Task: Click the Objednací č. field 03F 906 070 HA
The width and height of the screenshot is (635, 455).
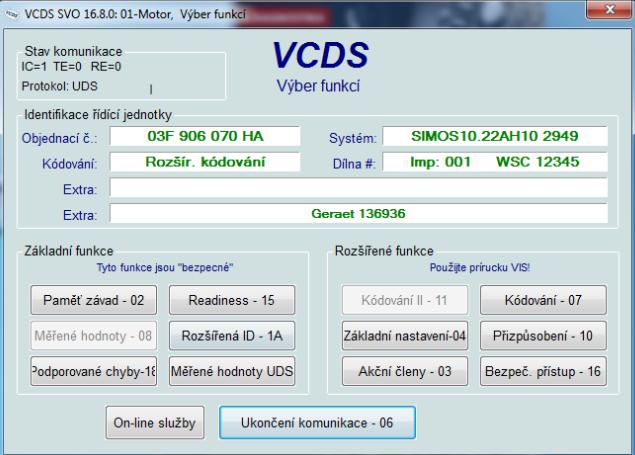Action: [205, 136]
